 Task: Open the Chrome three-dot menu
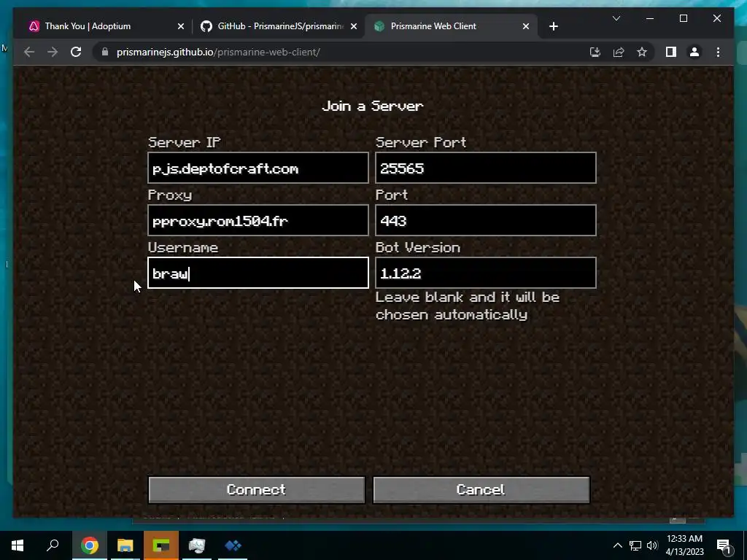pyautogui.click(x=718, y=52)
